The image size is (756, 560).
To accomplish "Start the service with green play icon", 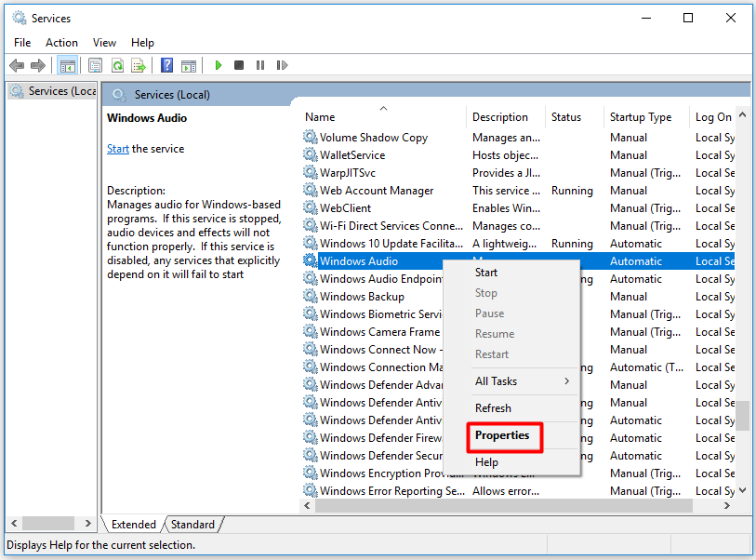I will (x=219, y=65).
